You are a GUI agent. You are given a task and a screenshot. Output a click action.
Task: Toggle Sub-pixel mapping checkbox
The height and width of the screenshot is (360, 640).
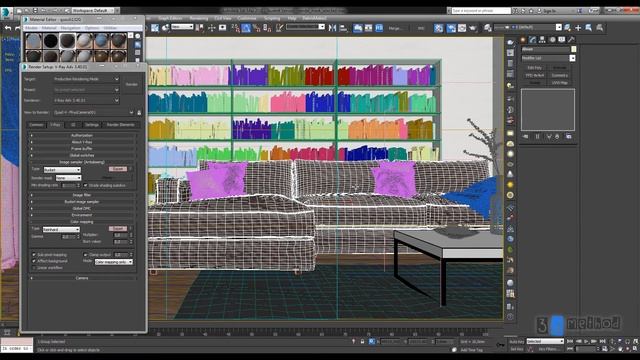34,255
